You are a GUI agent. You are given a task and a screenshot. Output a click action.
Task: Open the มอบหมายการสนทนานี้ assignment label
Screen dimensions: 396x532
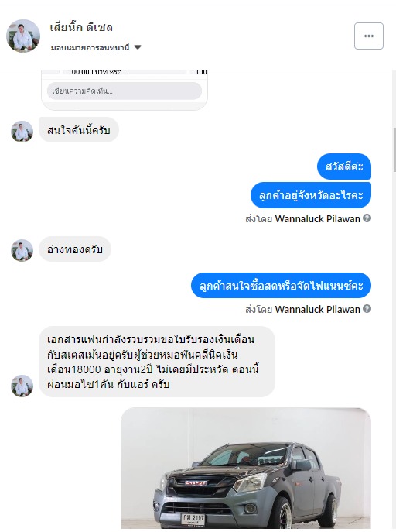(x=90, y=47)
